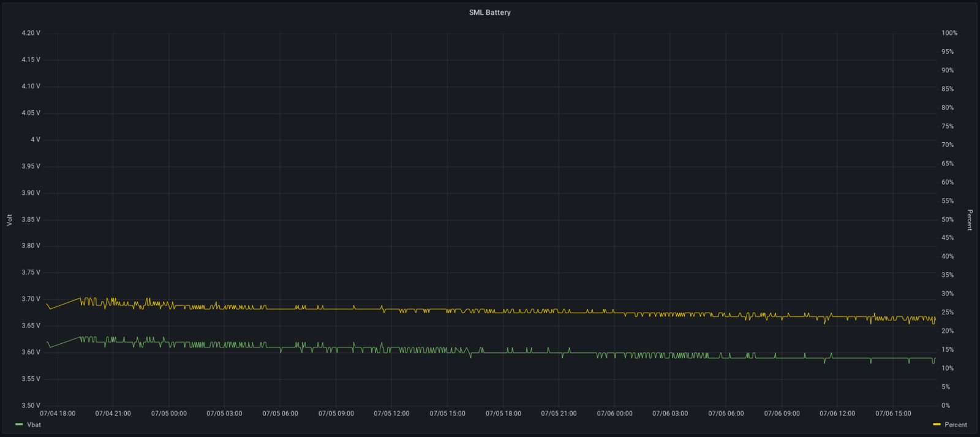Open the SML Battery panel title menu

click(x=489, y=12)
